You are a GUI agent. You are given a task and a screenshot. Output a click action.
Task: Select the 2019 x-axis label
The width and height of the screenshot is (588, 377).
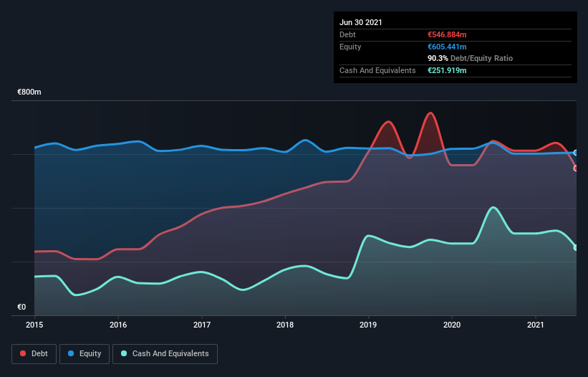coord(368,325)
